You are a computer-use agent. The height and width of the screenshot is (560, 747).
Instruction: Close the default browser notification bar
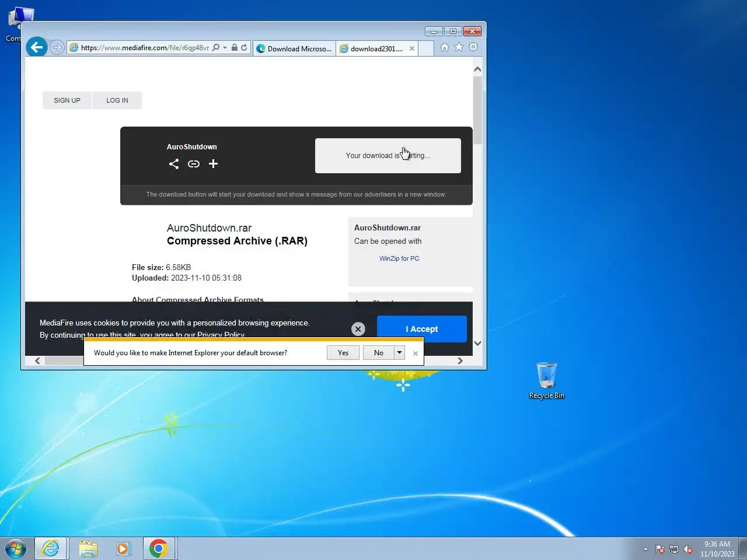[x=416, y=353]
